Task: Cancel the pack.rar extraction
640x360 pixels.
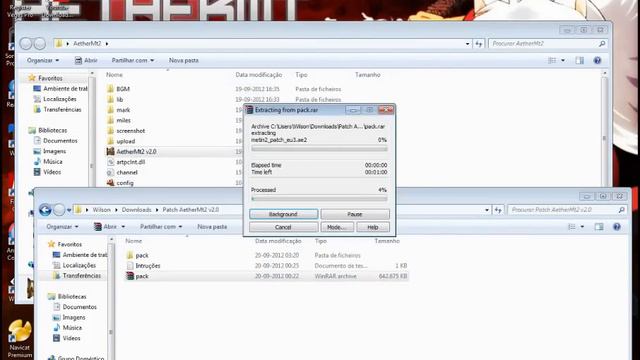Action: 283,227
